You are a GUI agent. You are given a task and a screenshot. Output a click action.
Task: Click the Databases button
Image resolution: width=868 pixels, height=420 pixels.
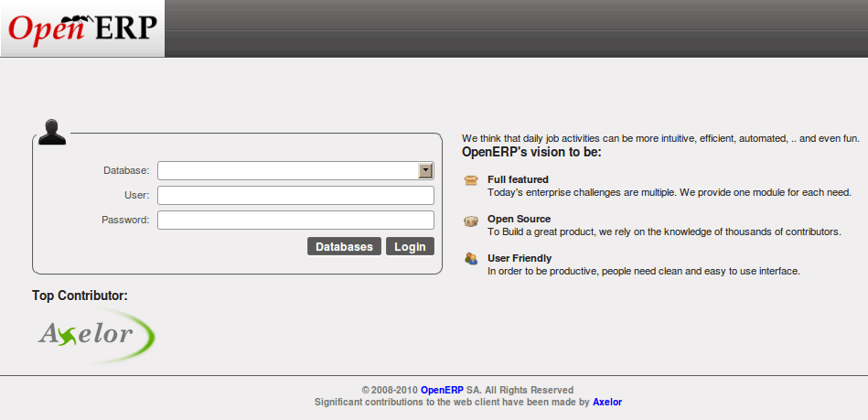click(x=344, y=246)
